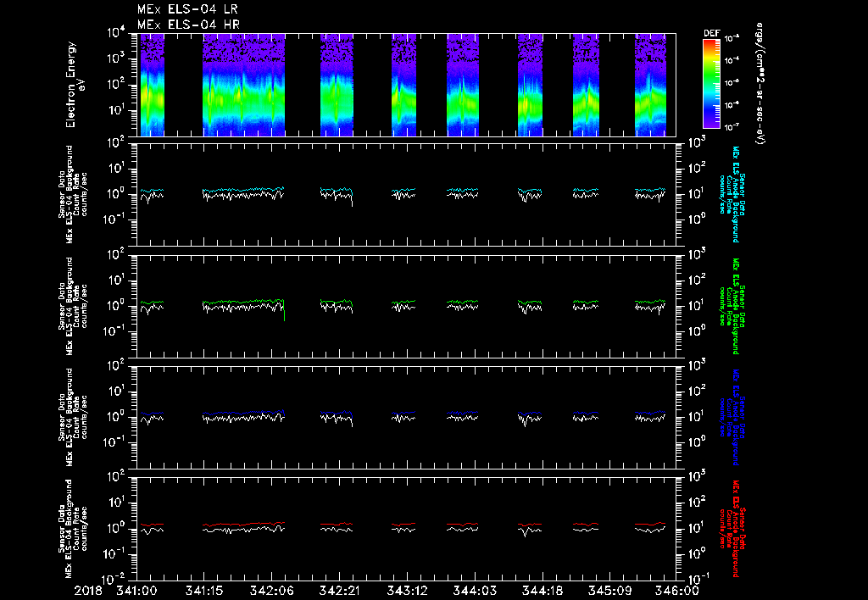Image resolution: width=868 pixels, height=600 pixels.
Task: Select the "ergs/(cm**2-sr-sec-eV)" units label
Action: [759, 84]
